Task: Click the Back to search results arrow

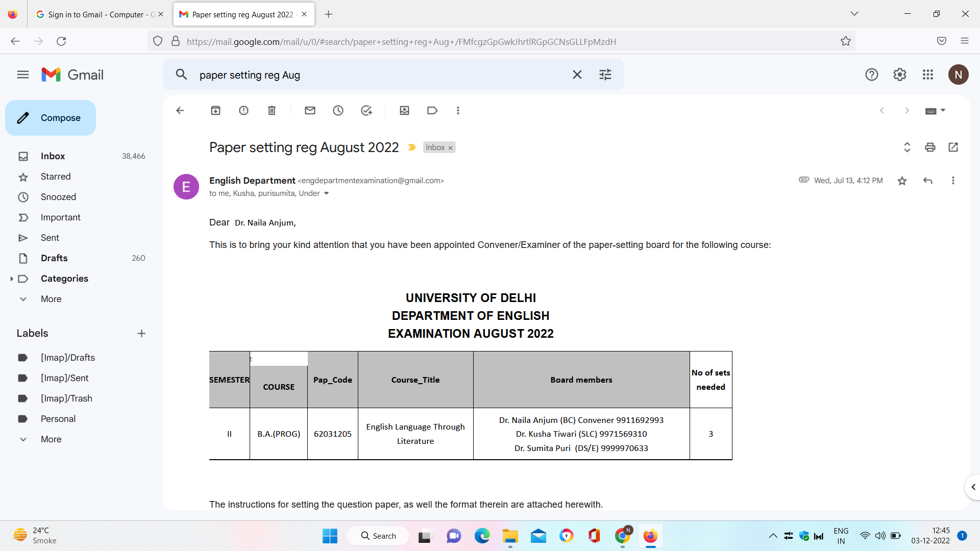Action: pos(180,111)
